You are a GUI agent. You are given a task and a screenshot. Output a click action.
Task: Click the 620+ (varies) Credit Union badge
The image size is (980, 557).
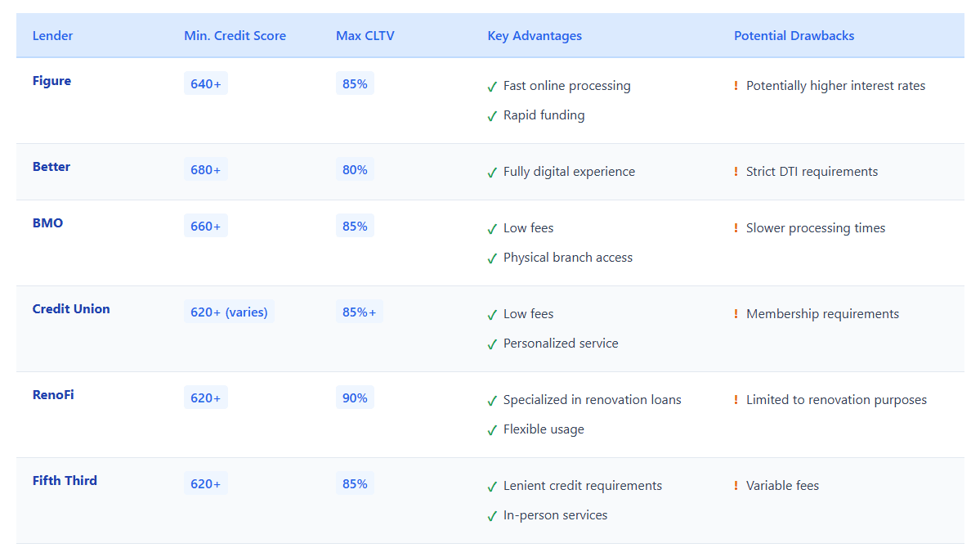(229, 312)
